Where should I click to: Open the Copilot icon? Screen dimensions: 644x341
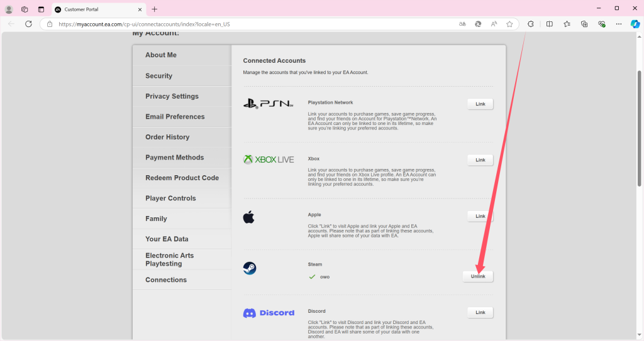click(635, 24)
